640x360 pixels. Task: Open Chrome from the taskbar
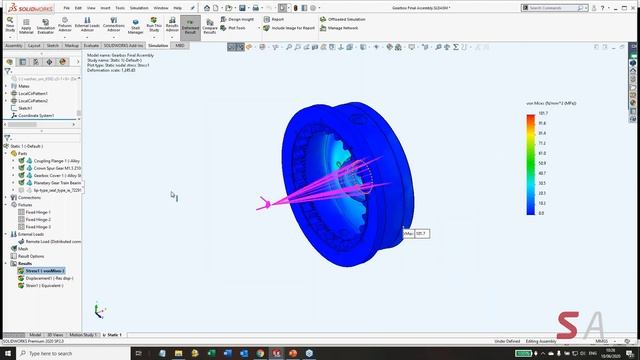click(x=260, y=353)
